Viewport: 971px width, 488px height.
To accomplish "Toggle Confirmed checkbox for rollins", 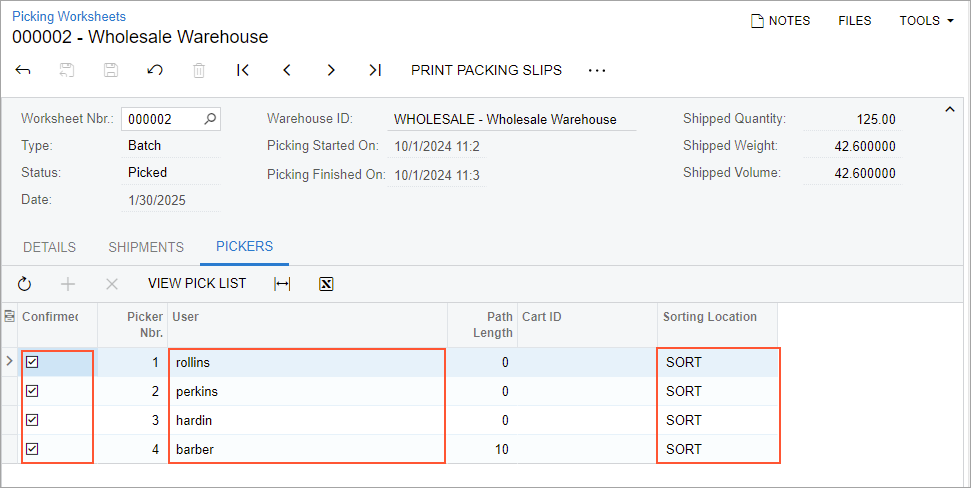I will 32,362.
